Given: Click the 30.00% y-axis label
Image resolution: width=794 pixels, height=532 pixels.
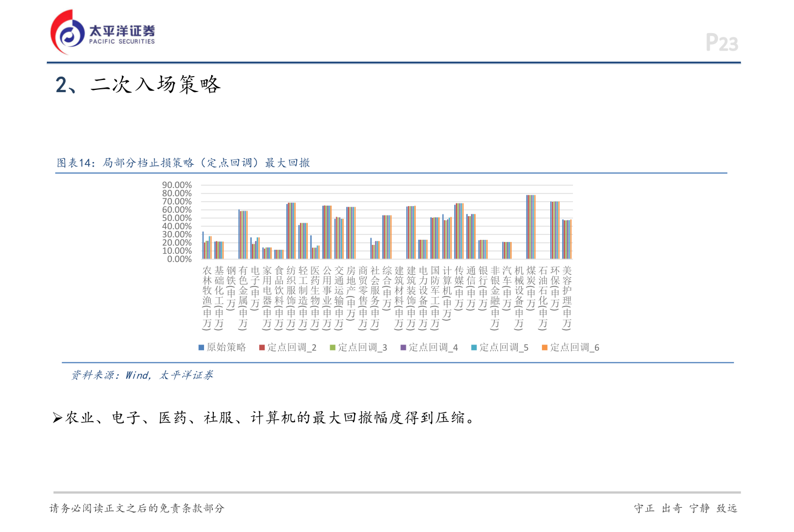Looking at the screenshot, I should coord(177,235).
